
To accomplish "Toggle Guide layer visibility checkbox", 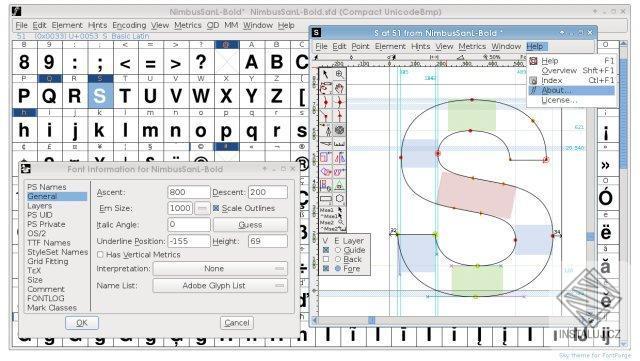I will click(326, 250).
